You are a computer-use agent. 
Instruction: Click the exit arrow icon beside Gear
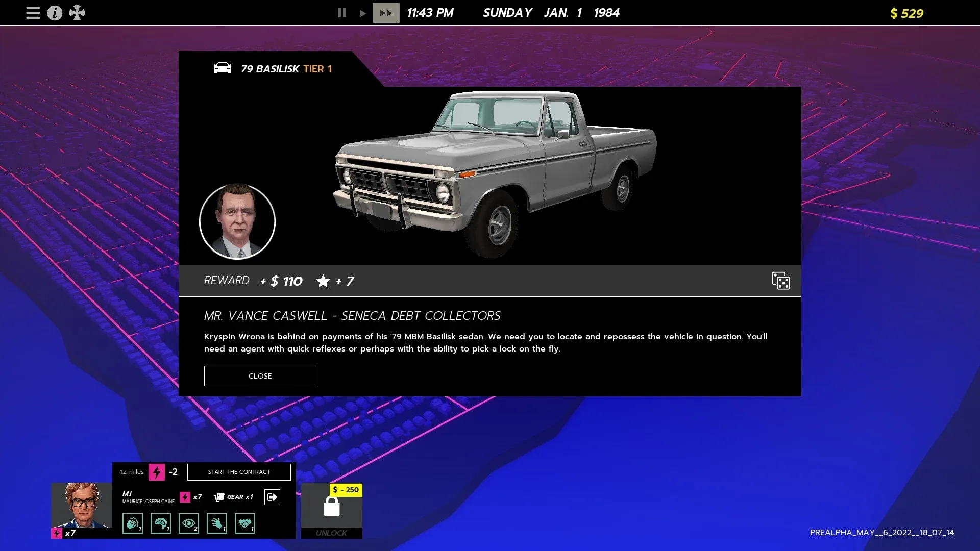pyautogui.click(x=272, y=497)
